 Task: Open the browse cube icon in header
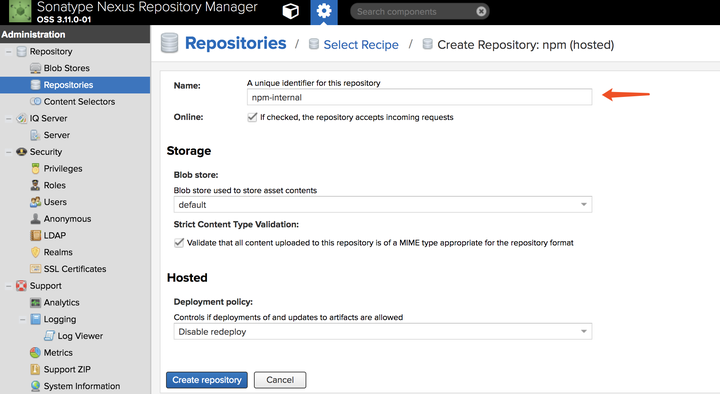(290, 11)
